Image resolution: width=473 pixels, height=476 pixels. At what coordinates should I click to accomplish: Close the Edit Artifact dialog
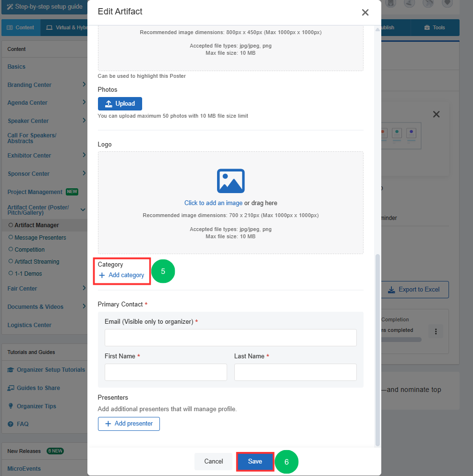[365, 12]
